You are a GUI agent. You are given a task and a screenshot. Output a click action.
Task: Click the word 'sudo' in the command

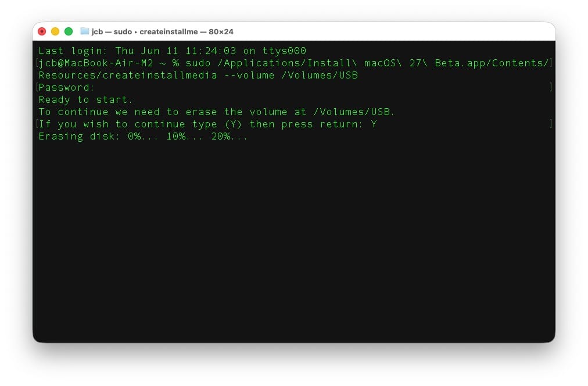[x=198, y=63]
